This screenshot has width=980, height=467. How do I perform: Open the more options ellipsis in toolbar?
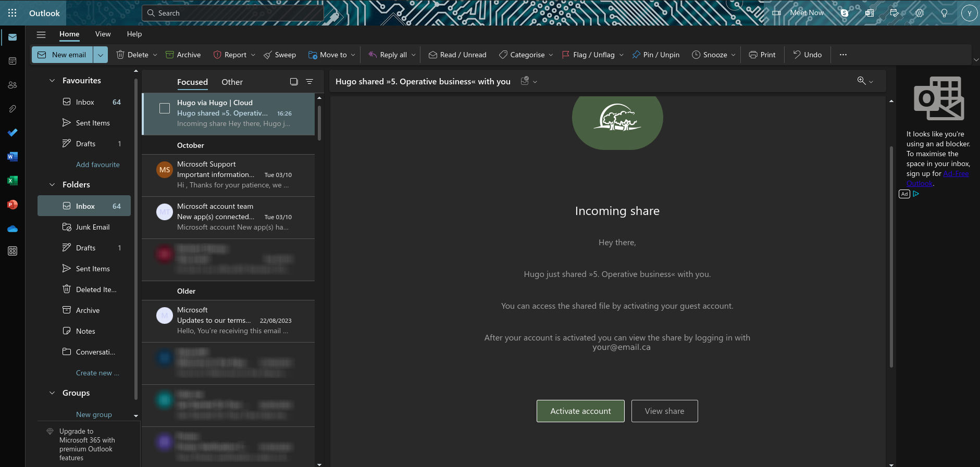click(843, 55)
